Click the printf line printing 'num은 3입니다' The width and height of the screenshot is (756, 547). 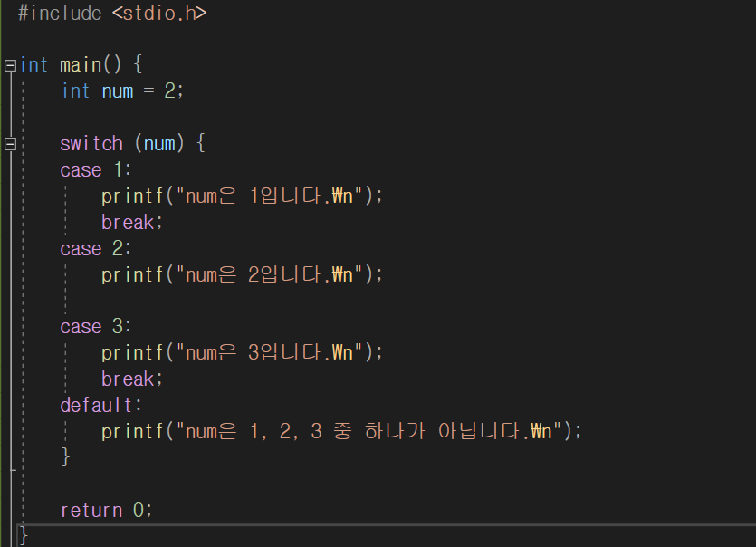tap(242, 352)
